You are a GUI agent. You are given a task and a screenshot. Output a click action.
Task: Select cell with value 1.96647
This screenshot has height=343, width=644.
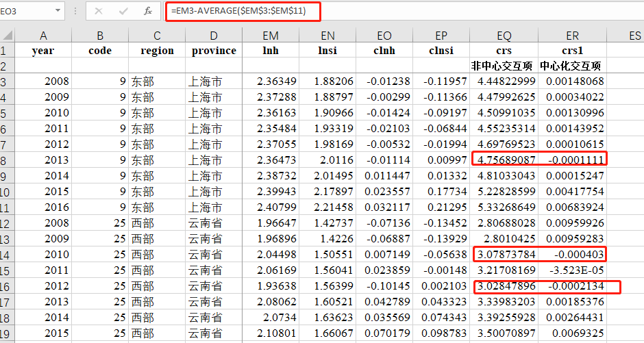tap(271, 223)
